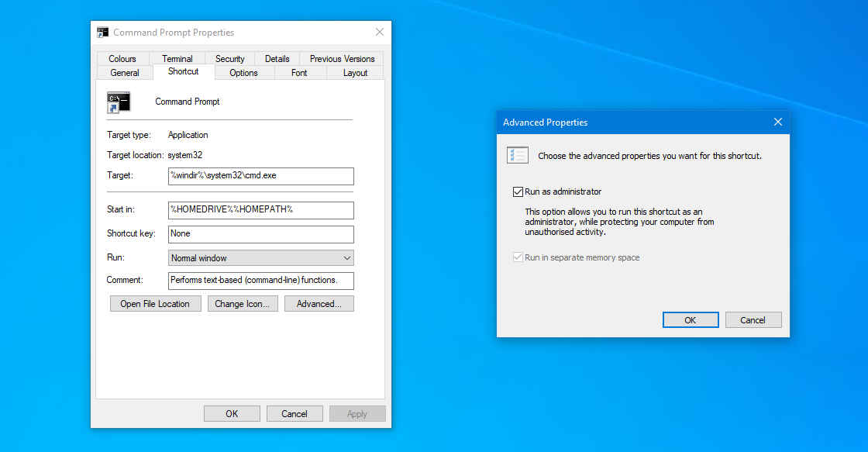Open the Layout tab
This screenshot has width=868, height=452.
[355, 73]
